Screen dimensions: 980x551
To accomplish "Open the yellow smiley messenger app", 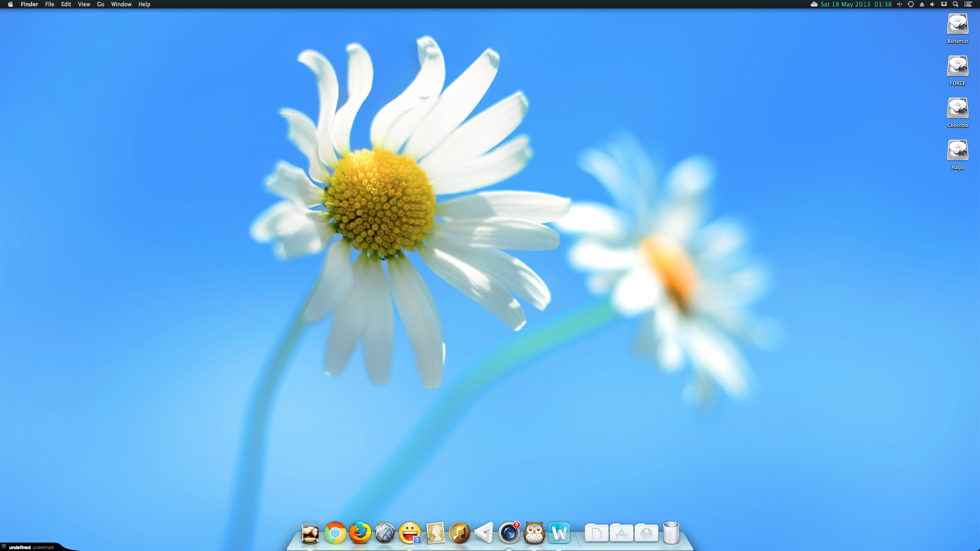I will tap(410, 532).
